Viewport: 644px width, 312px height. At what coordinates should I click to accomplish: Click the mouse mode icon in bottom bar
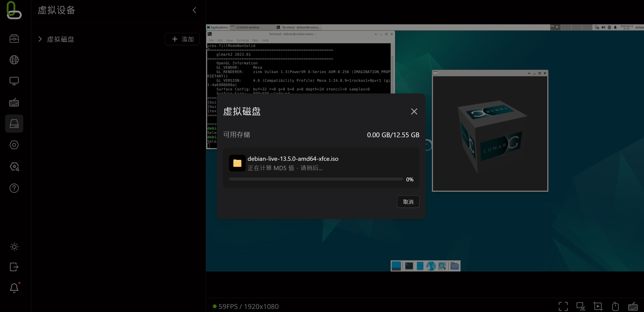click(615, 306)
